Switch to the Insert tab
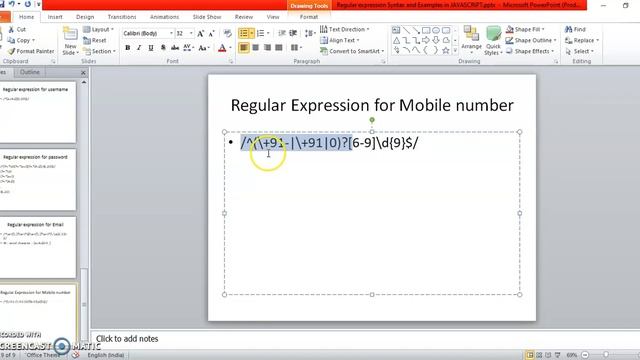The height and width of the screenshot is (360, 640). point(55,17)
